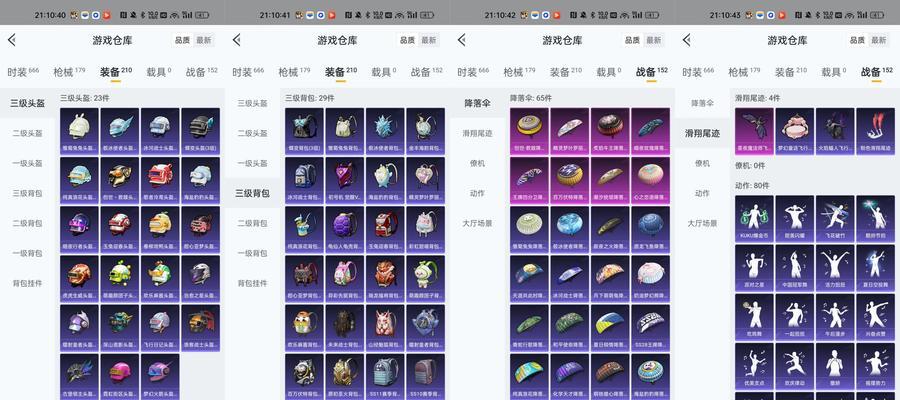Open the purple turtle-shell backpack item
Screen dimensions: 900x400
tap(345, 229)
